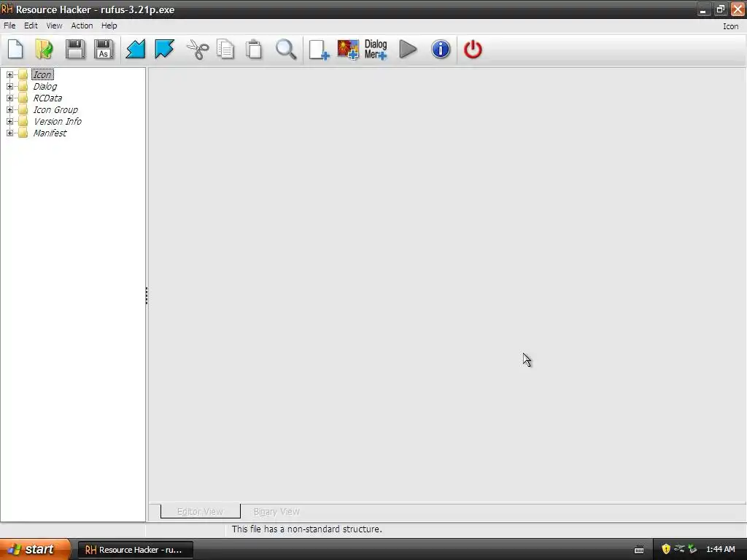Open the Help menu
This screenshot has width=747, height=560.
tap(109, 26)
